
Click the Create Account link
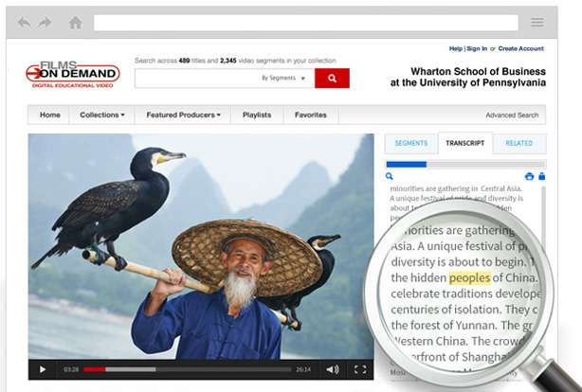click(x=520, y=48)
